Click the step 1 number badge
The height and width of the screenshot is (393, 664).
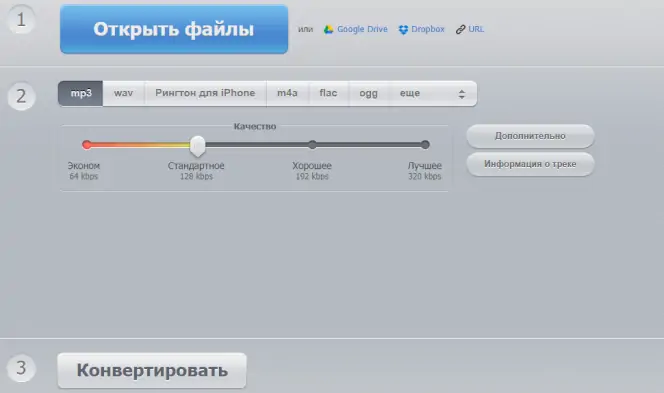[x=21, y=20]
